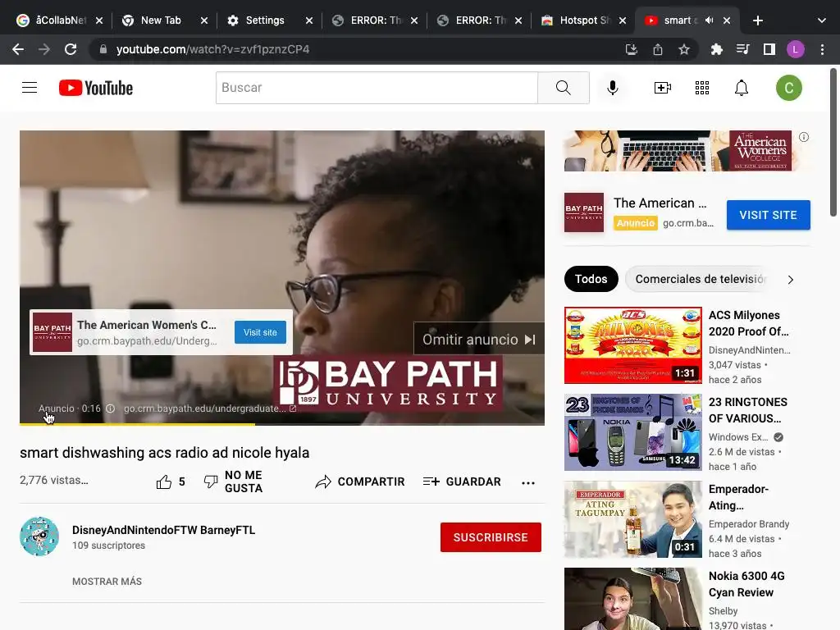Click the site lock icon in the address bar

103,49
